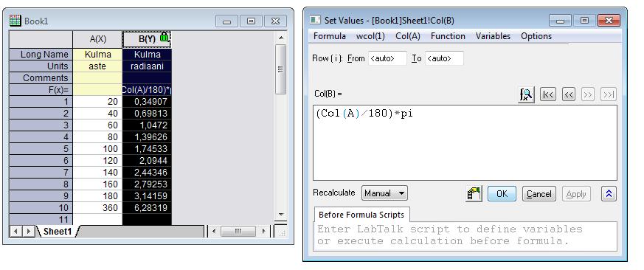Image resolution: width=644 pixels, height=270 pixels.
Task: Open the function search icon
Action: click(x=526, y=94)
